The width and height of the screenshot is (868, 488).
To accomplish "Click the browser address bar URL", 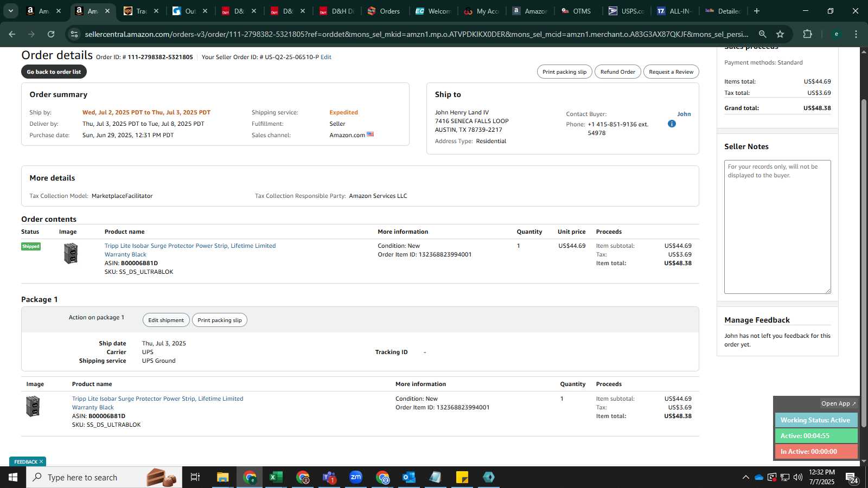I will click(x=417, y=34).
